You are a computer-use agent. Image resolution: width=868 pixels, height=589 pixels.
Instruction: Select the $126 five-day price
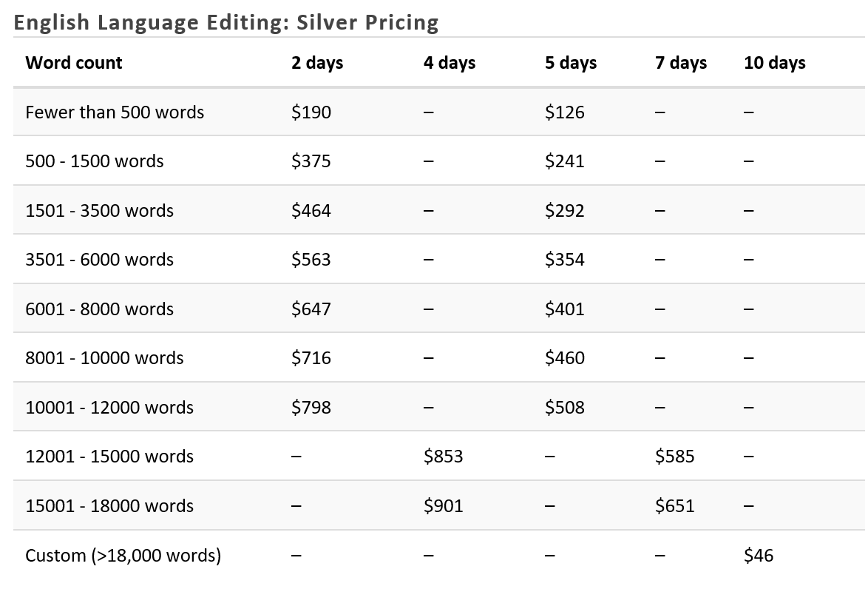(x=565, y=112)
